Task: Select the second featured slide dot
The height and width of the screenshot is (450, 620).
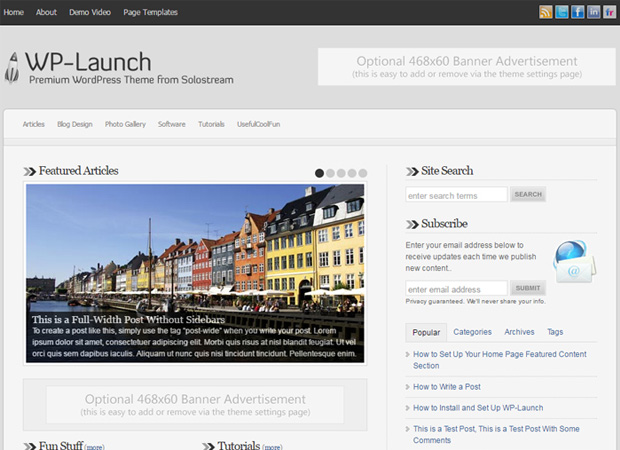Action: click(x=330, y=173)
